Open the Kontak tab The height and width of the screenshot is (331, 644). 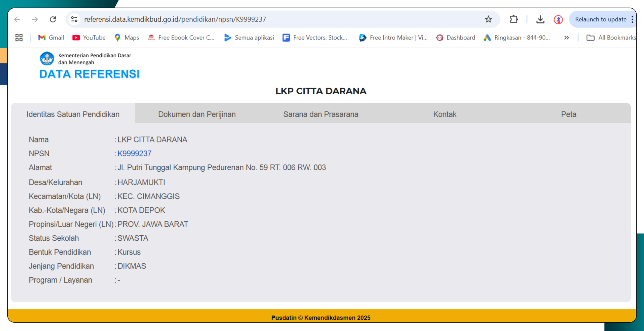(x=445, y=114)
